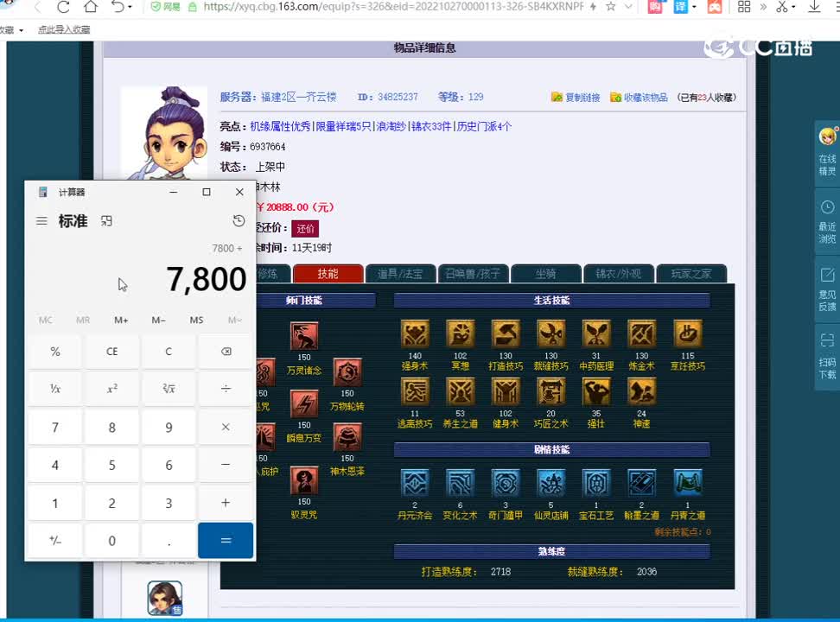840x622 pixels.
Task: Click seller avatar thumbnail below calculator
Action: [x=165, y=599]
